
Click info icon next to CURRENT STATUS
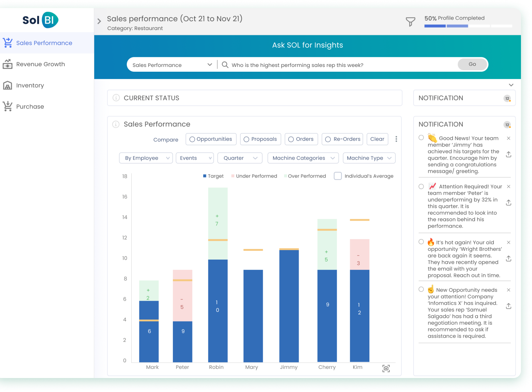pyautogui.click(x=116, y=98)
